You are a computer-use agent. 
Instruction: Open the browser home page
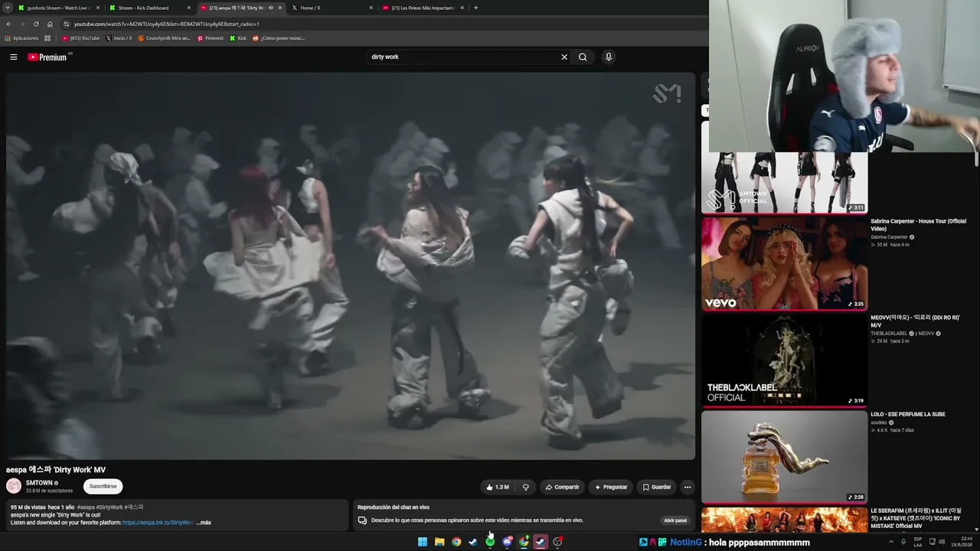[50, 24]
